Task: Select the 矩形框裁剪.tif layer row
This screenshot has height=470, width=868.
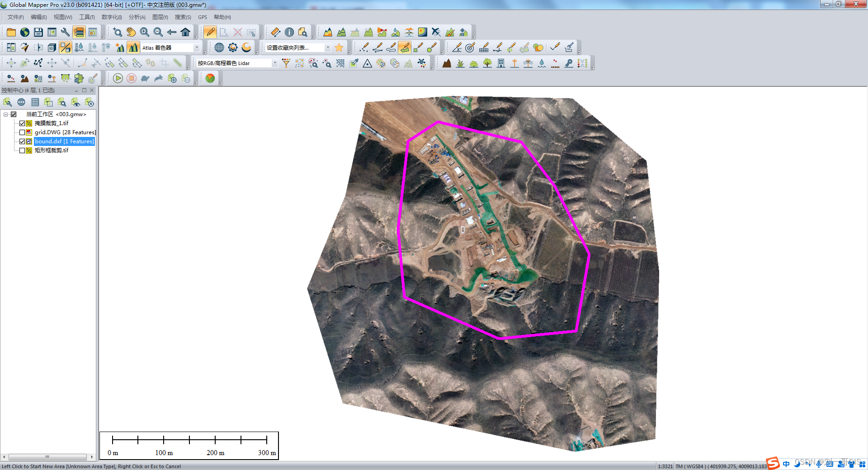Action: tap(52, 150)
